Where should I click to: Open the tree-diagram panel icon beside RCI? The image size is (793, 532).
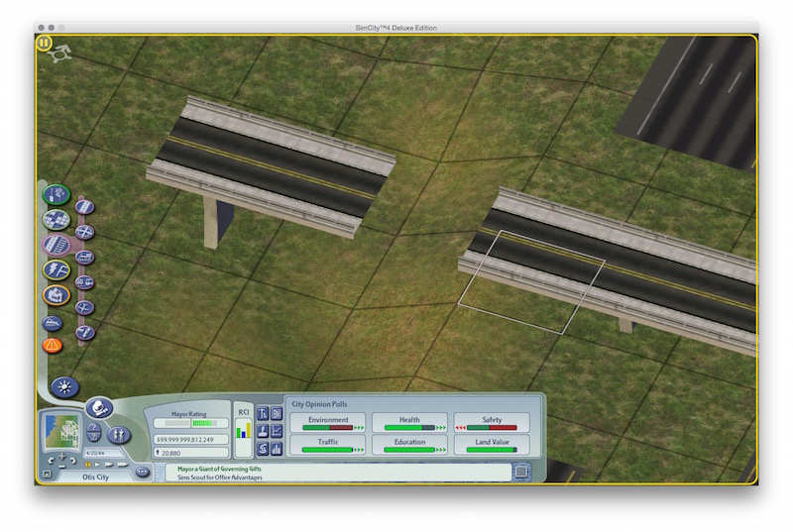point(277,414)
